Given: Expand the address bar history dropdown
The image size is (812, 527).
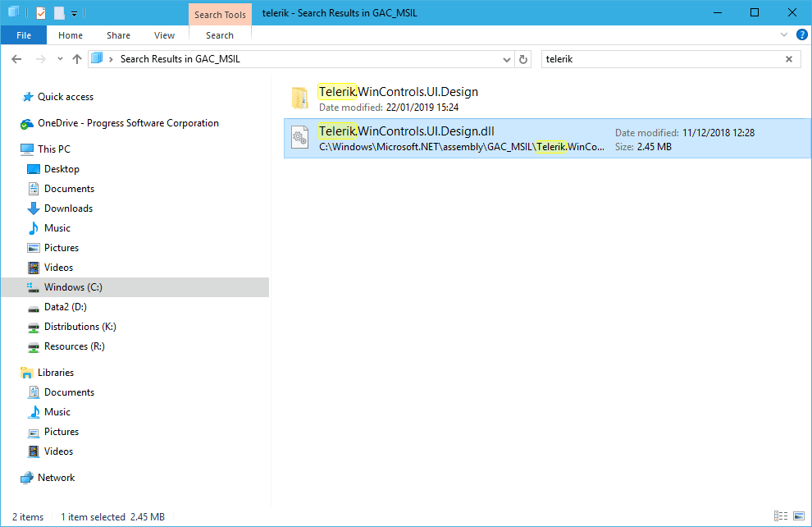Looking at the screenshot, I should coord(506,60).
